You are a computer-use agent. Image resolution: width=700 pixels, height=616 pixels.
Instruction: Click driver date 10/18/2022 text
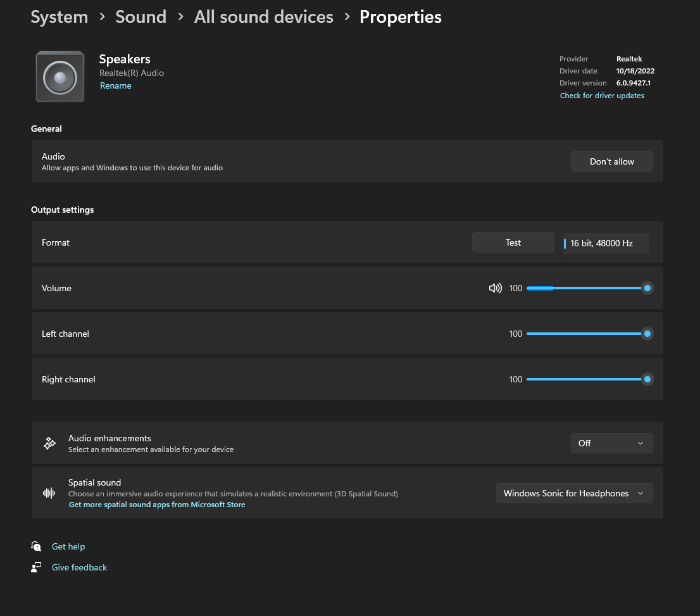[x=635, y=71]
